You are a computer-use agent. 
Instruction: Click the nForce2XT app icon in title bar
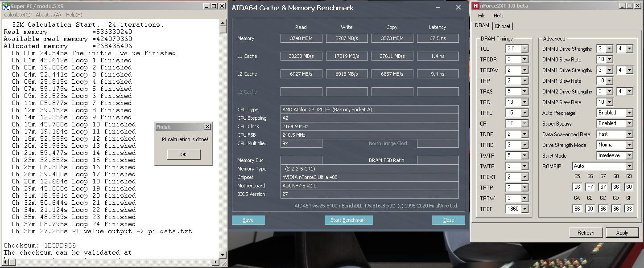476,6
